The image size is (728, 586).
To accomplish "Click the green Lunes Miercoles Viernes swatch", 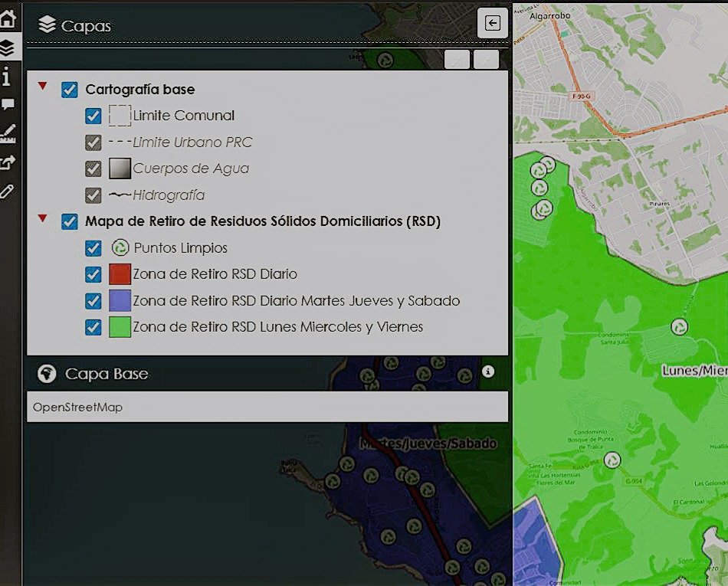I will point(120,327).
